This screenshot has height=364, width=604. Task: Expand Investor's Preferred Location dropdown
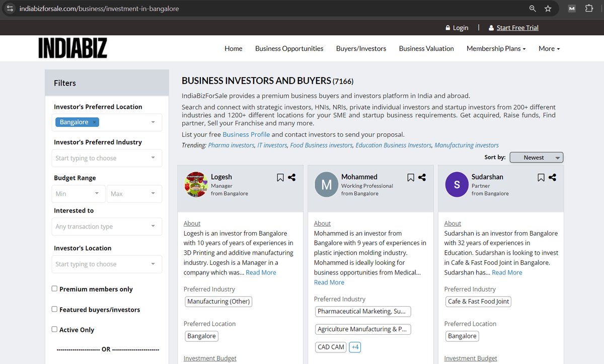(153, 122)
